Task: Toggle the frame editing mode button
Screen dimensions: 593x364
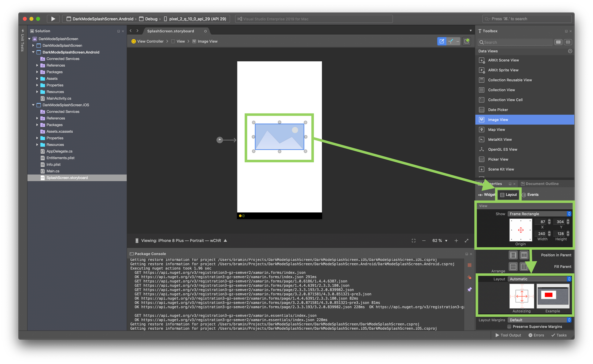Action: pos(441,41)
